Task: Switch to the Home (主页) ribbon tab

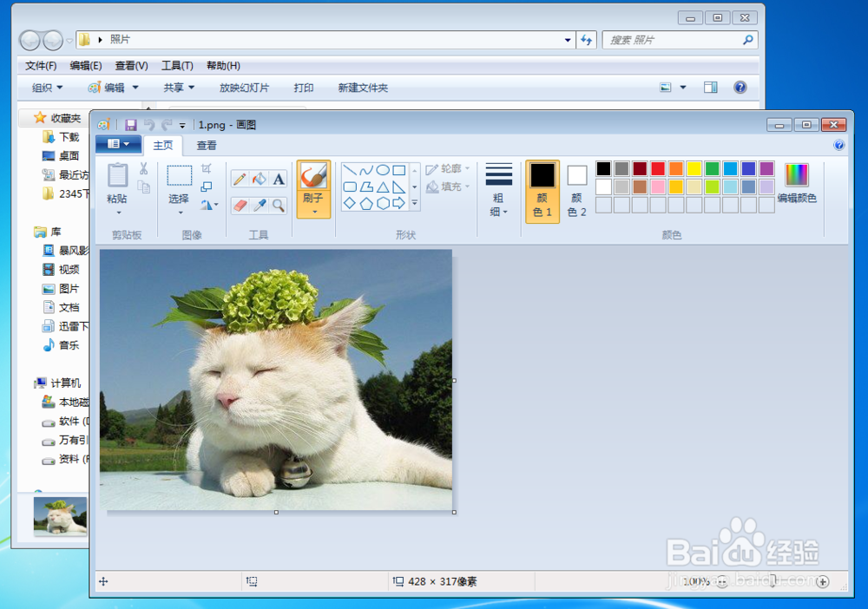Action: coord(163,146)
